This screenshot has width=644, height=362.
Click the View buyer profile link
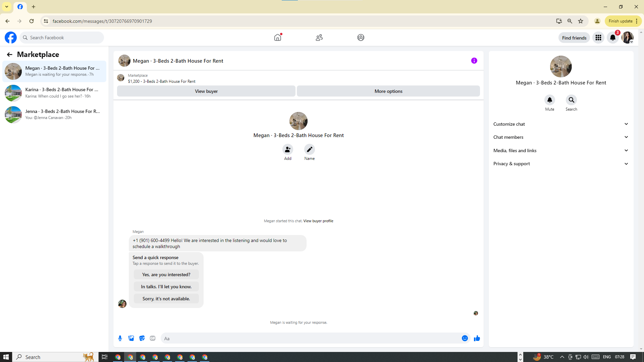pos(318,221)
